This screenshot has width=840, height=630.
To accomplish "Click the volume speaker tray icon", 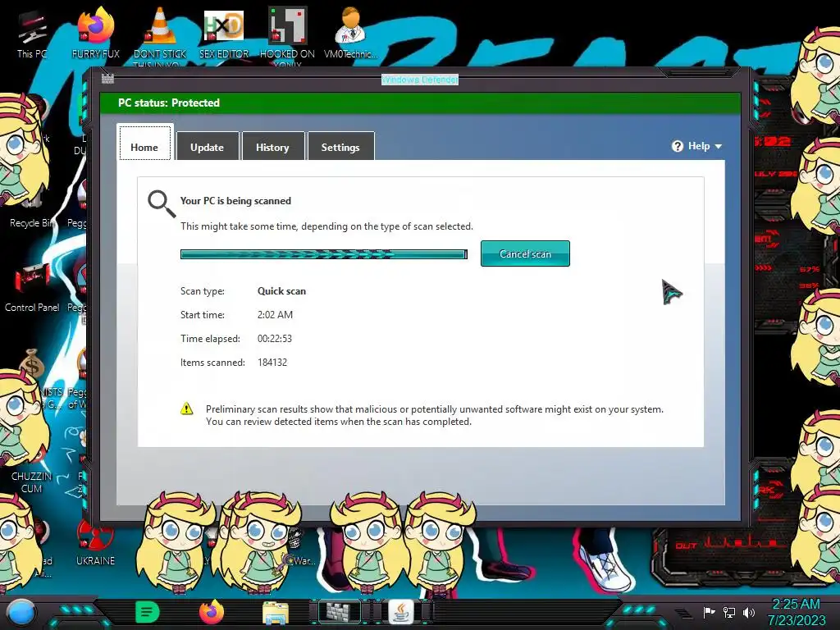I will click(x=749, y=612).
